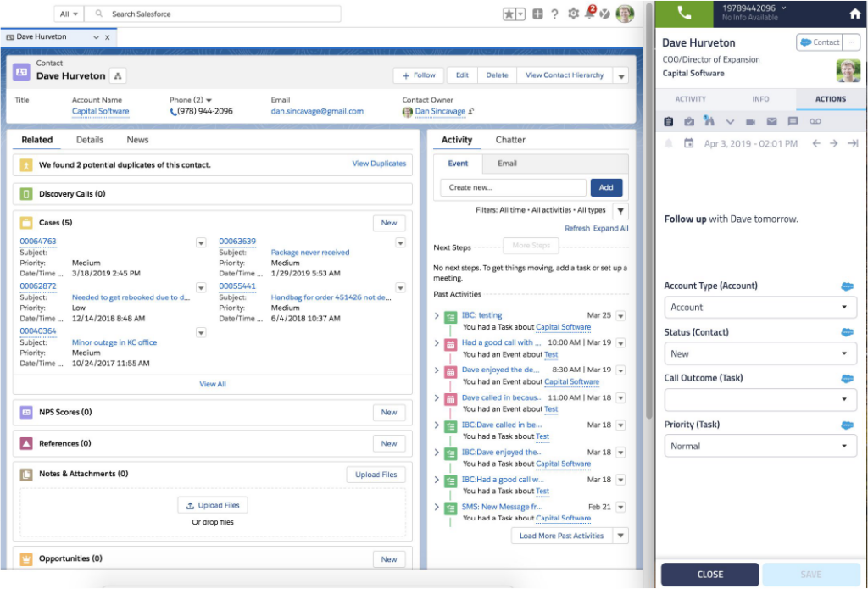The image size is (868, 589).
Task: Click the user avatar in the top bar
Action: 625,14
